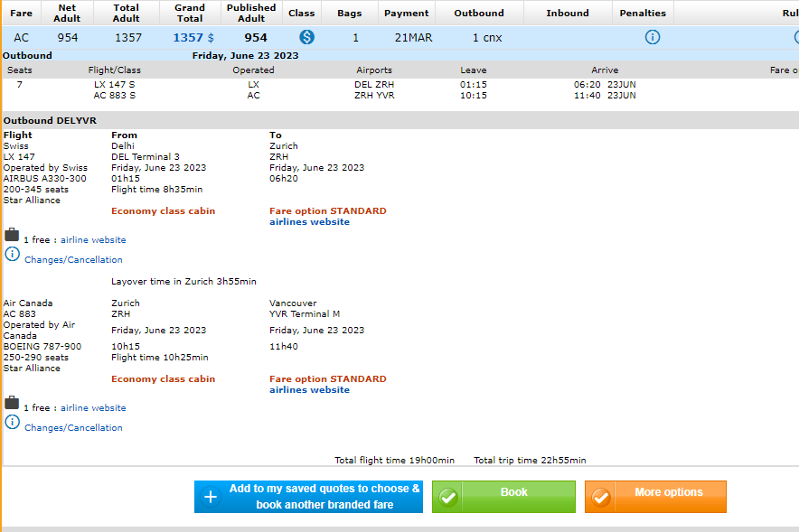
Task: Open Changes/Cancellation link for Air Canada AC 883
Action: (x=73, y=428)
